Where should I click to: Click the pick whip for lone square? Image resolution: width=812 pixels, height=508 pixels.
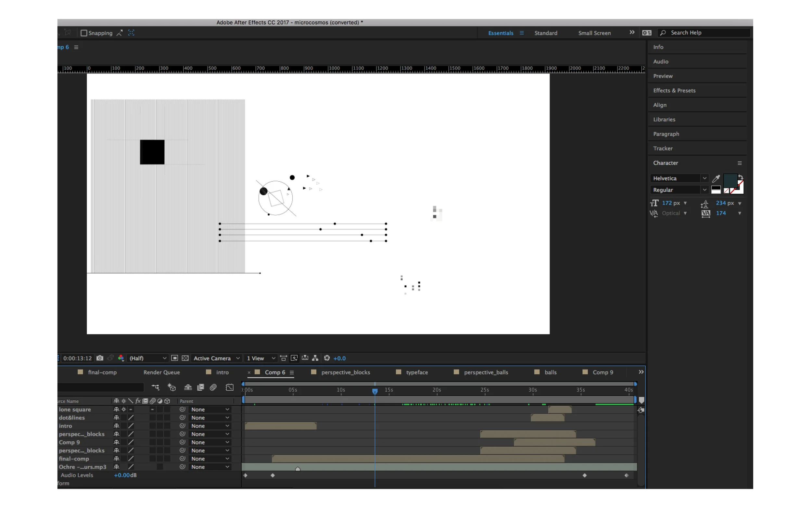[182, 409]
